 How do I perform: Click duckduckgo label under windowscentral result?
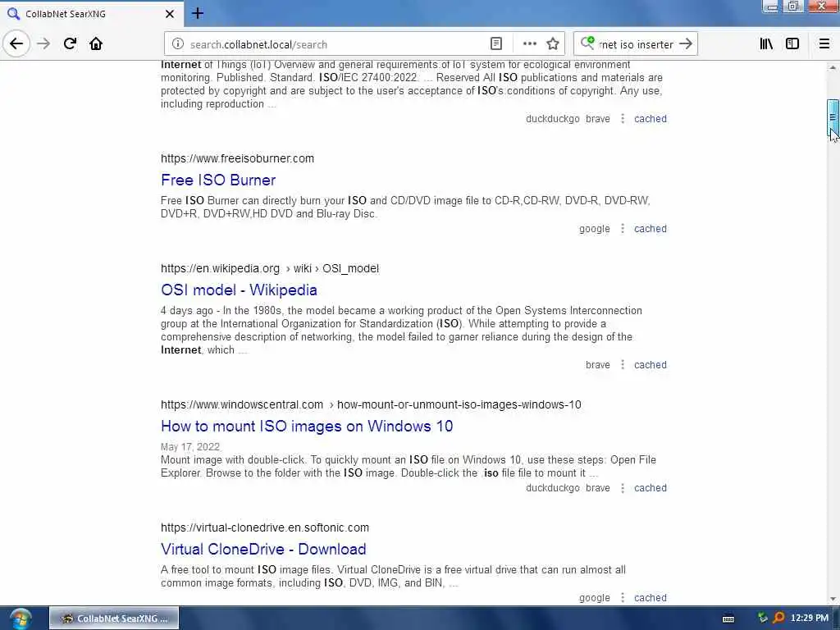tap(553, 488)
